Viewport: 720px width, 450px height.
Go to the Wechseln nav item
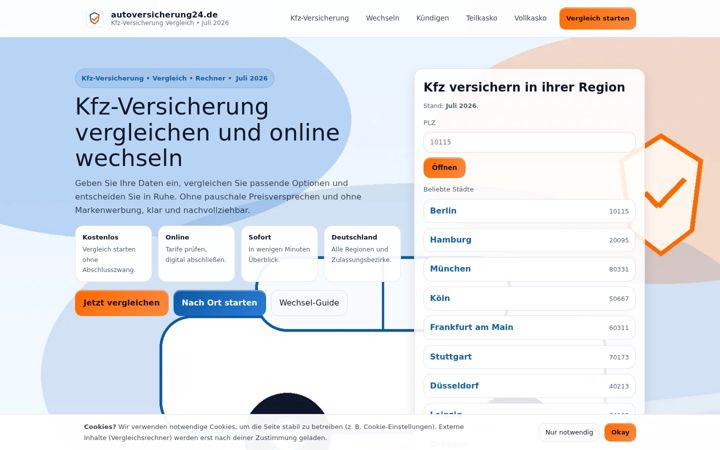pyautogui.click(x=382, y=18)
